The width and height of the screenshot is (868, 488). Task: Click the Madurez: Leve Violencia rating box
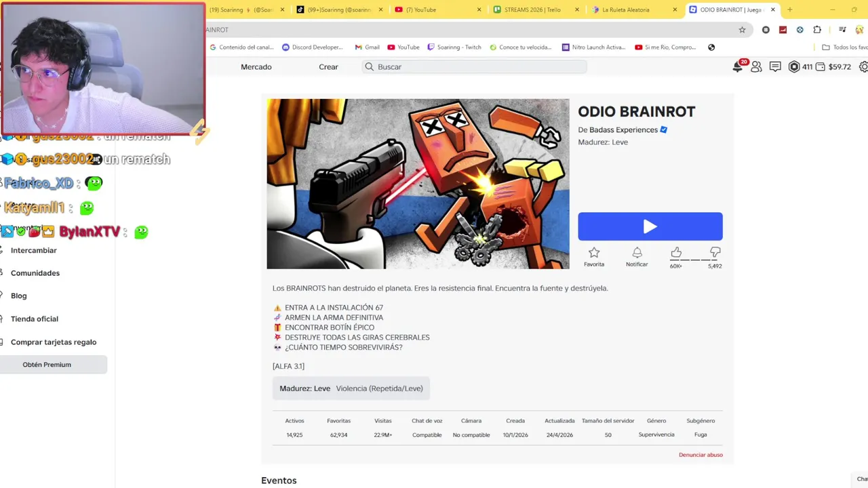click(351, 388)
